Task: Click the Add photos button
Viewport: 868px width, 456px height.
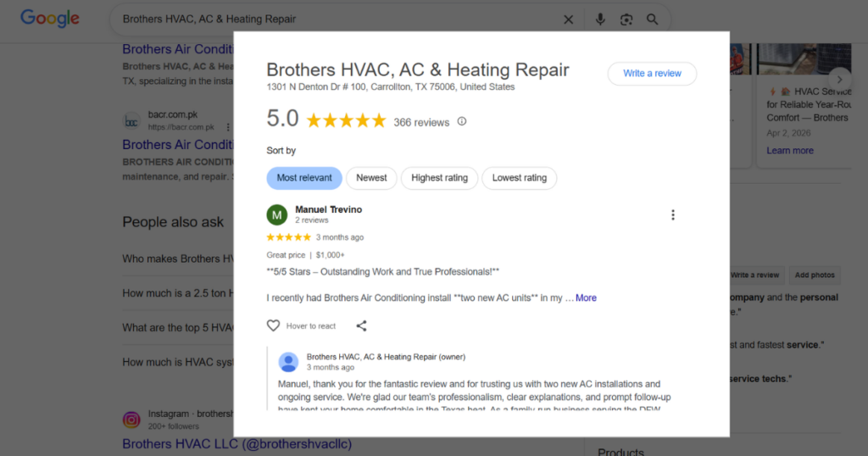Action: click(814, 275)
